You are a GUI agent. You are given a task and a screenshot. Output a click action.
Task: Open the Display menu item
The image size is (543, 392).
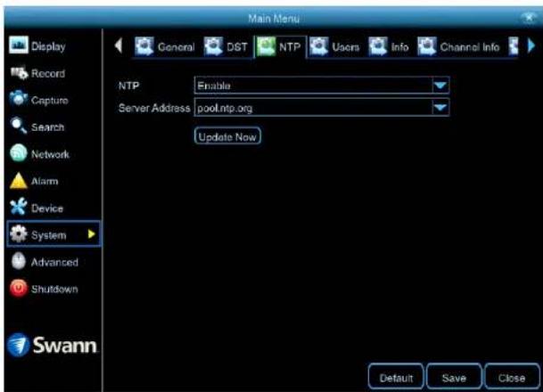[48, 46]
